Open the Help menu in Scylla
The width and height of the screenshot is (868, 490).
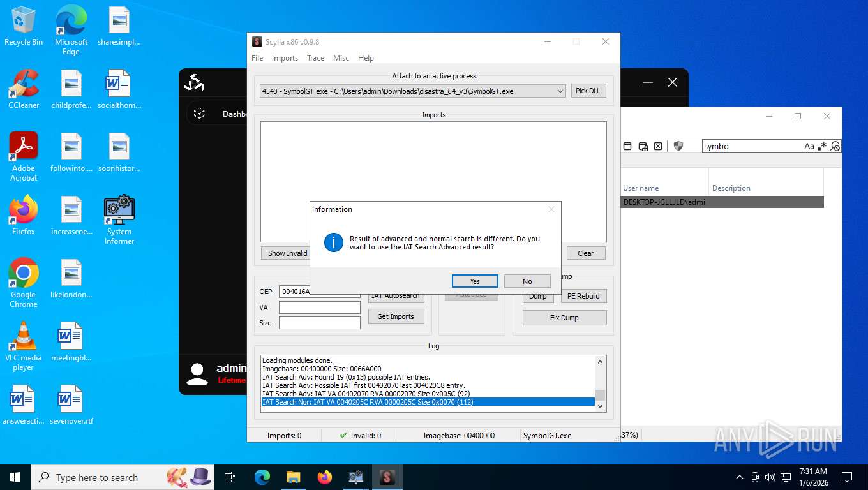coord(366,58)
